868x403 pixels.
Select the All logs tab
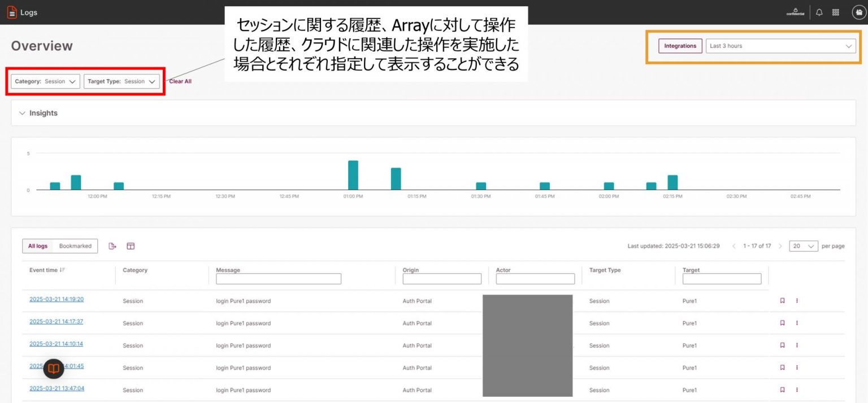(x=37, y=246)
